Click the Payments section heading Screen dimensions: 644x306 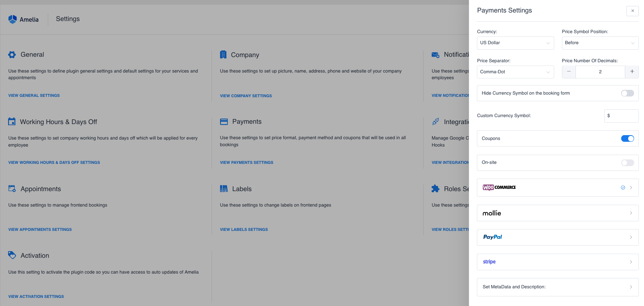(247, 122)
